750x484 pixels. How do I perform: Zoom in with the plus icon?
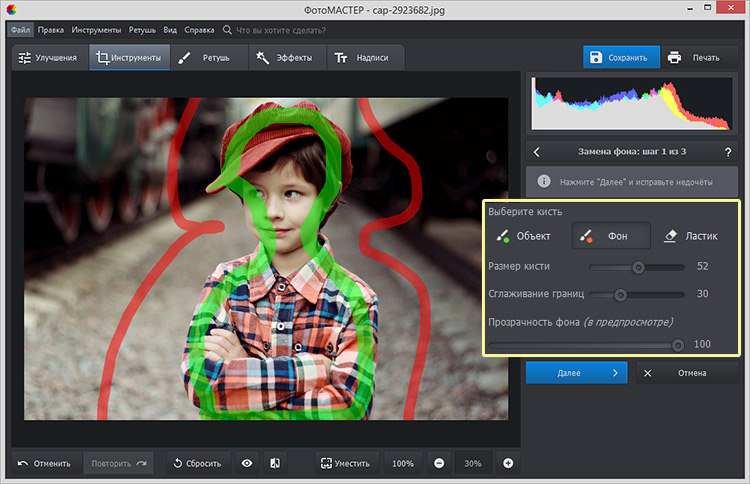pos(508,463)
